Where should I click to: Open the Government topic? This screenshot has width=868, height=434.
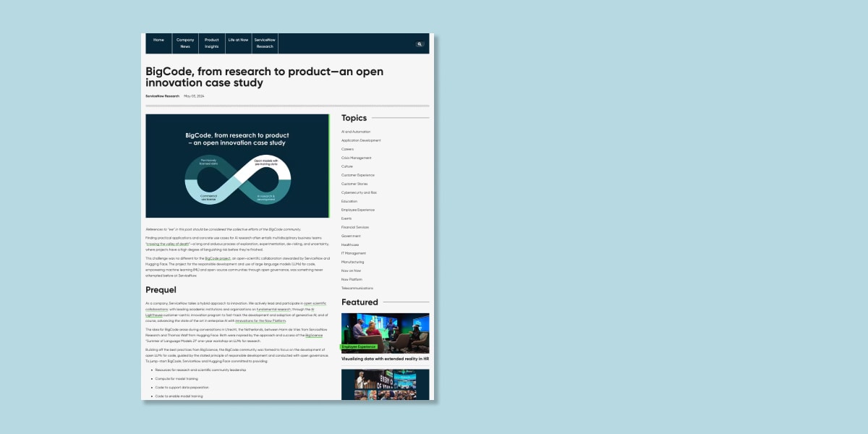click(x=351, y=236)
